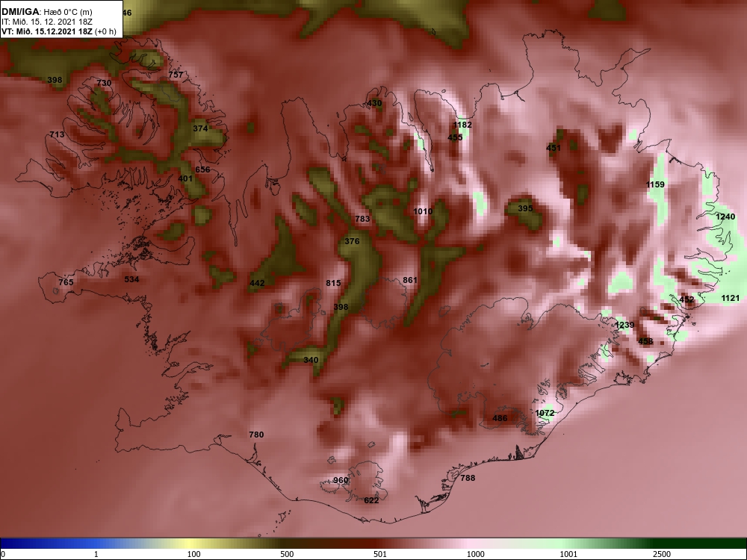Select the 395 value label
The height and width of the screenshot is (560, 747).
coord(525,208)
